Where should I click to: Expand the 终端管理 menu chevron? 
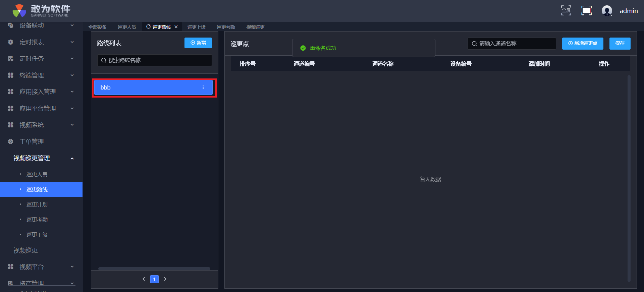pyautogui.click(x=72, y=75)
